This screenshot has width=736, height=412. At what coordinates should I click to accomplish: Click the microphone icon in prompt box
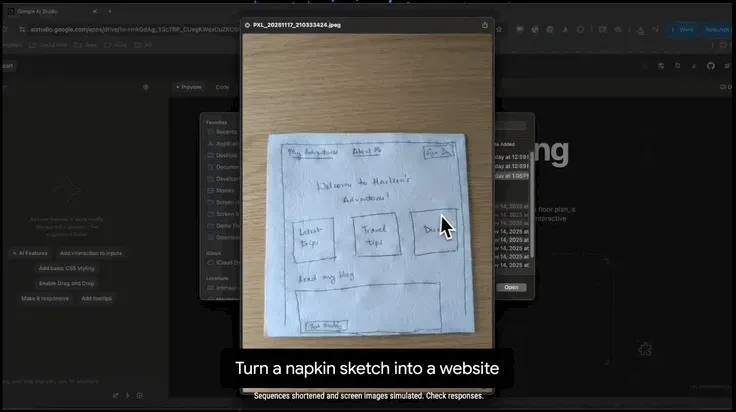(127, 396)
